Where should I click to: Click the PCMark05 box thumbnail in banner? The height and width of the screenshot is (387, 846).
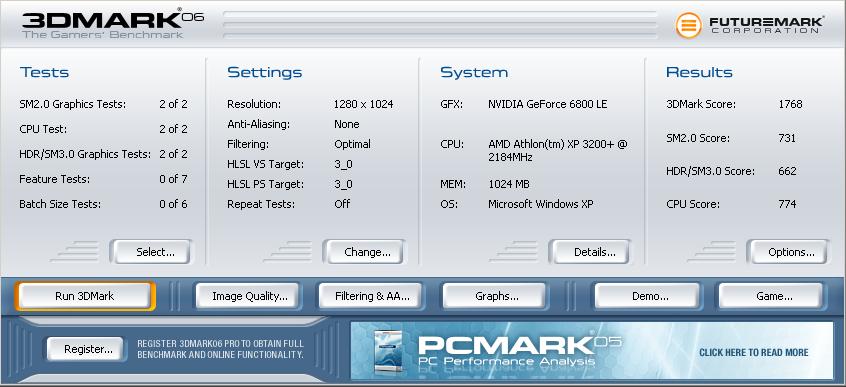click(x=388, y=350)
